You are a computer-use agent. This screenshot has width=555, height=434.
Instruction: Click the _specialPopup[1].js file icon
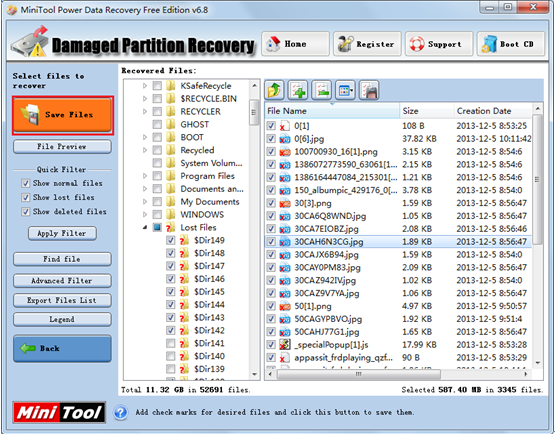285,344
